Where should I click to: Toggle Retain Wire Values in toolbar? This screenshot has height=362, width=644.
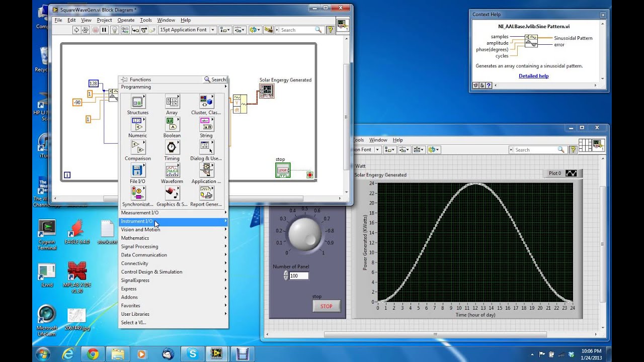(x=125, y=30)
